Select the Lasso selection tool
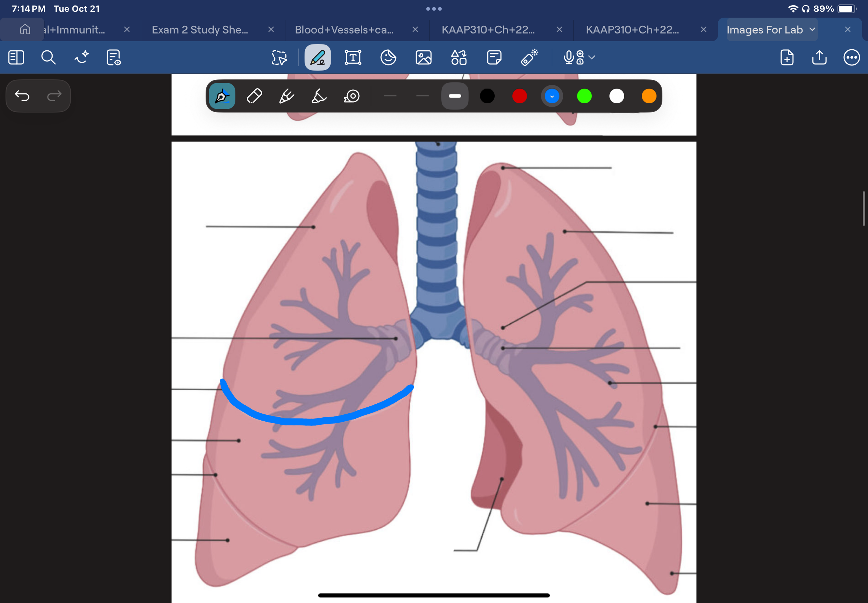The width and height of the screenshot is (868, 603). [x=278, y=57]
